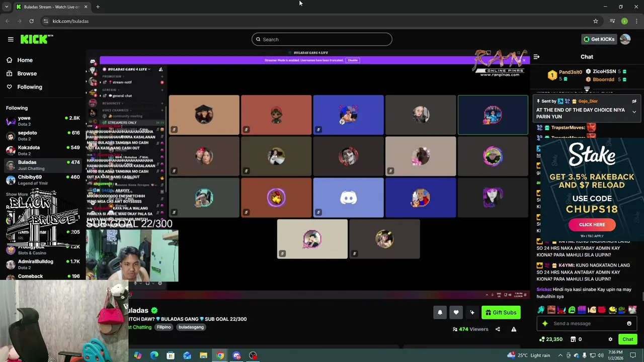The width and height of the screenshot is (644, 362).
Task: Select the laughing man emote in quick emotes
Action: click(x=551, y=310)
